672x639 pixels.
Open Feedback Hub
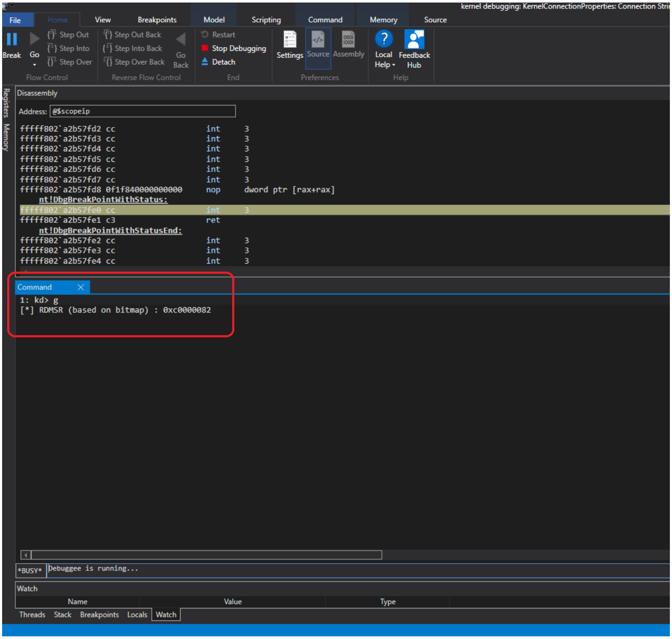tap(414, 49)
